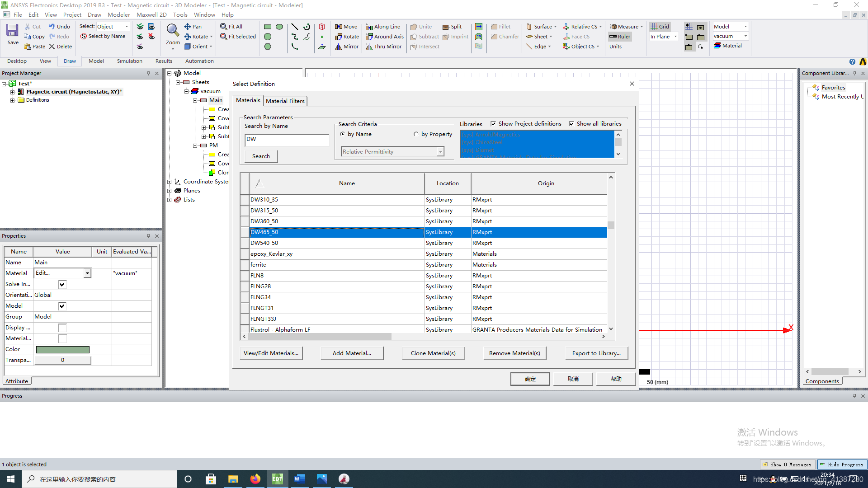The width and height of the screenshot is (868, 488).
Task: Expand the Definitions node in Project Manager
Action: pyautogui.click(x=13, y=100)
